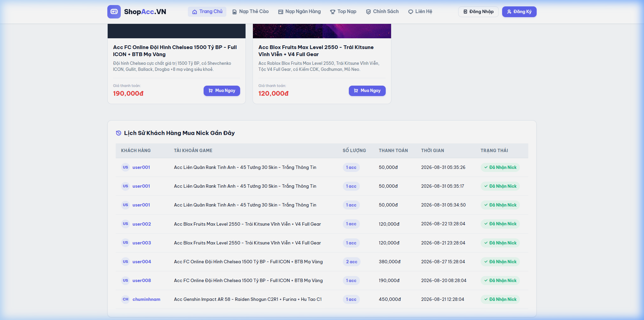Click the THỜI GIAN column header
The height and width of the screenshot is (320, 644).
click(433, 150)
